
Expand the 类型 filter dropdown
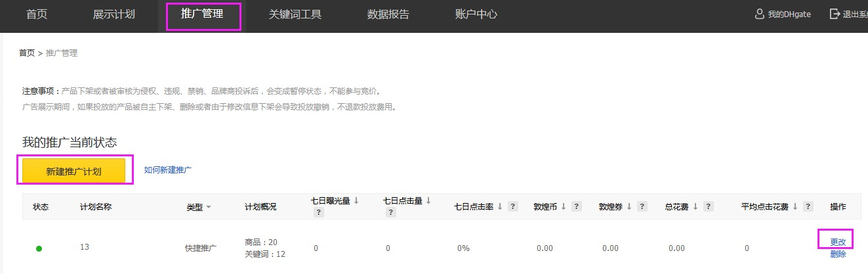[209, 207]
